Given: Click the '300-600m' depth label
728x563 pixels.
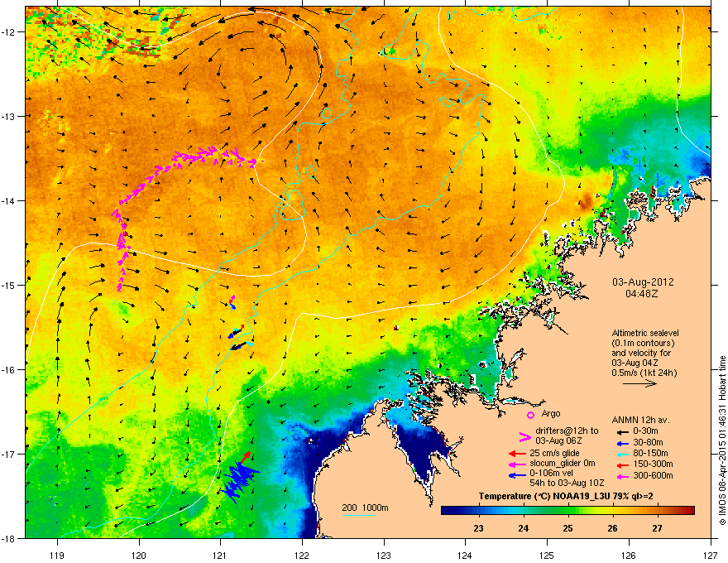Looking at the screenshot, I should click(653, 475).
